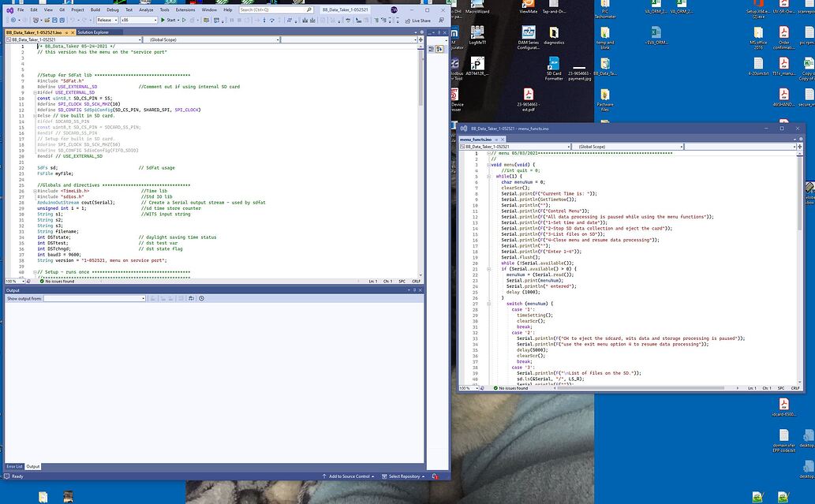Click the Navigate Backward arrow icon
Viewport: 815px width, 504px height.
pyautogui.click(x=13, y=20)
